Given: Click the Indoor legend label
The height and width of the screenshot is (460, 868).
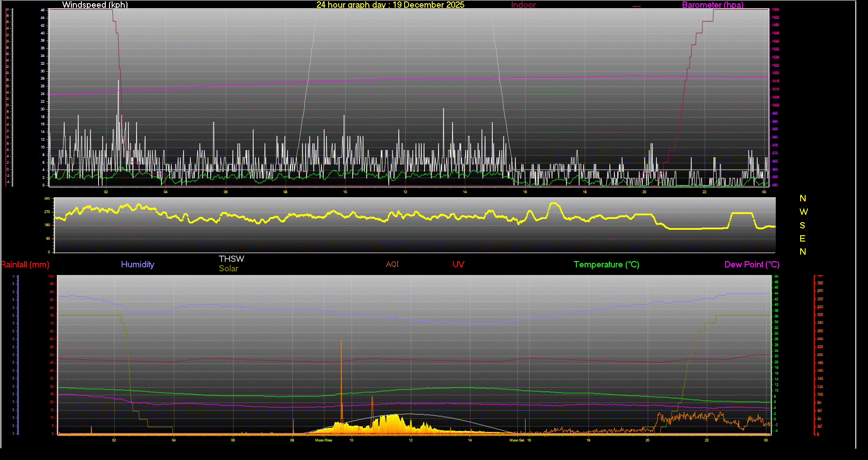Looking at the screenshot, I should coord(523,5).
